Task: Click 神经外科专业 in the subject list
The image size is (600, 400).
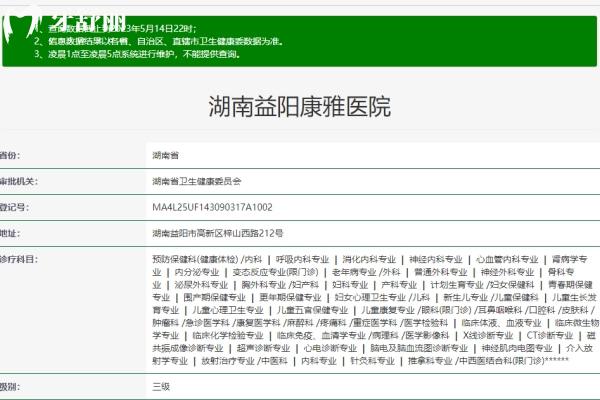Action: point(507,272)
